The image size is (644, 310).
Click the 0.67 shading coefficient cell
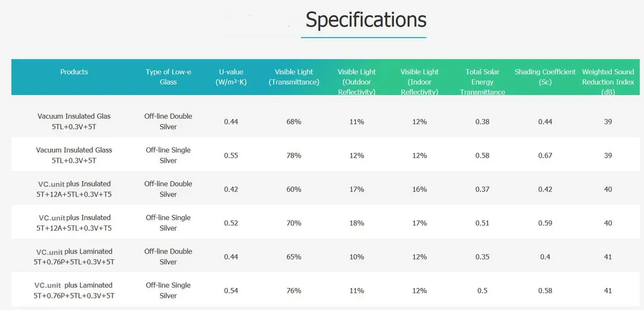(x=545, y=155)
